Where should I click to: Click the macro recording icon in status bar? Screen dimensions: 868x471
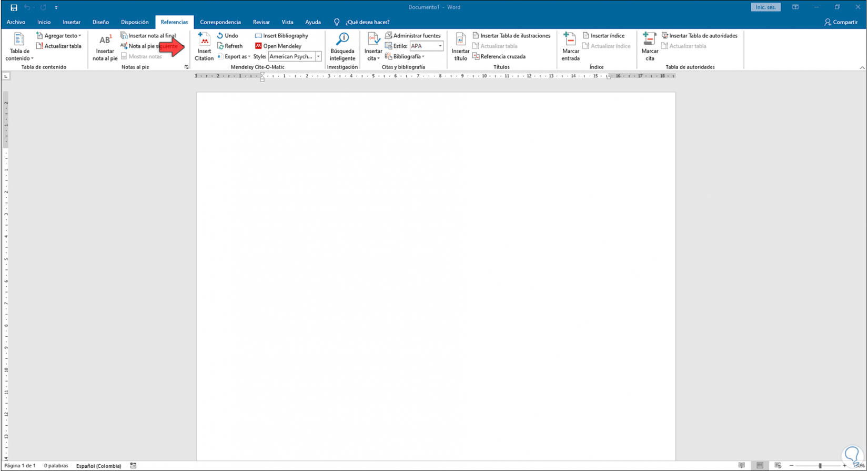pyautogui.click(x=133, y=466)
